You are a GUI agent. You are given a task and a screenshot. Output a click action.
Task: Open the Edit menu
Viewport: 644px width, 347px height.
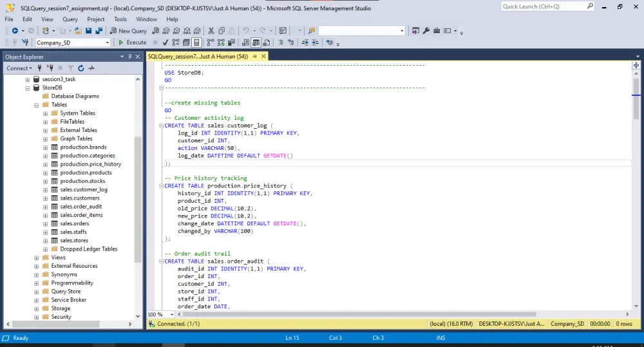[27, 19]
